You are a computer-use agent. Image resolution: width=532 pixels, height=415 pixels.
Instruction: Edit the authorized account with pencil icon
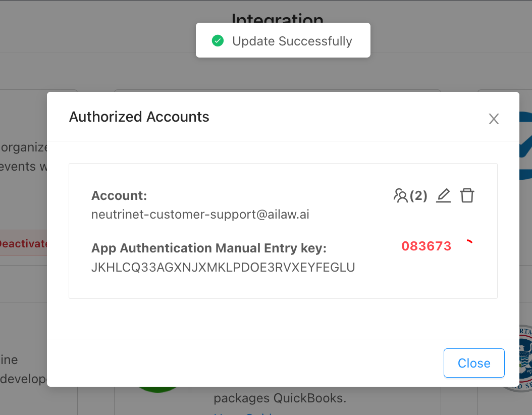point(443,195)
